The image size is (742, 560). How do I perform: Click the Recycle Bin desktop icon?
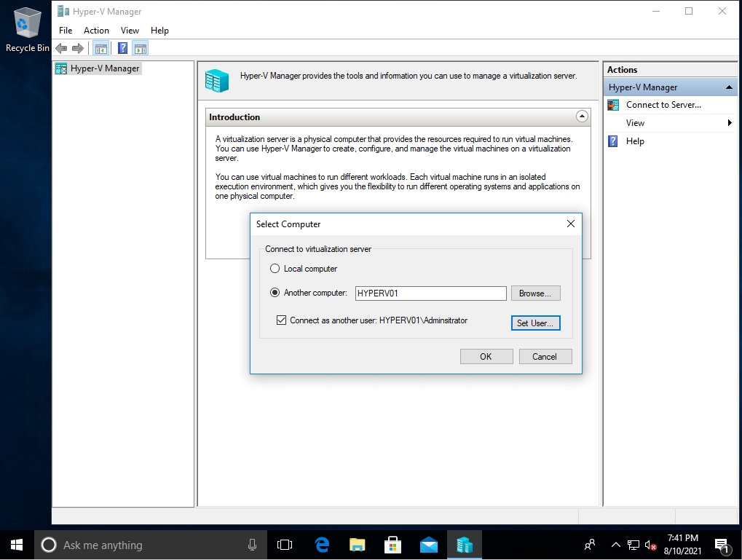pos(27,30)
